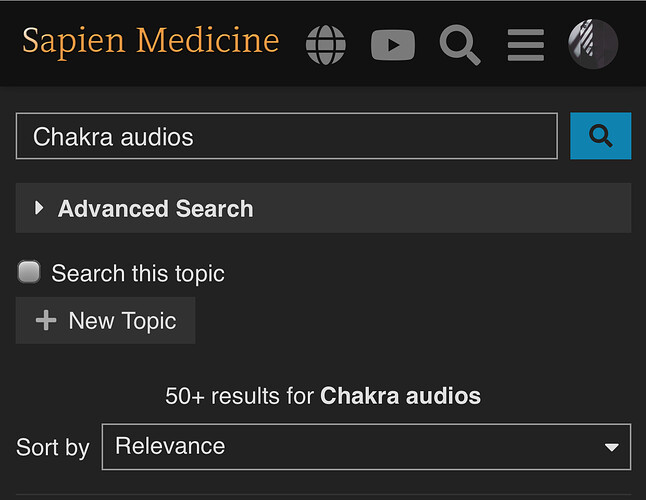Image resolution: width=646 pixels, height=500 pixels.
Task: Open the Sort by Relevance dropdown
Action: pos(366,446)
